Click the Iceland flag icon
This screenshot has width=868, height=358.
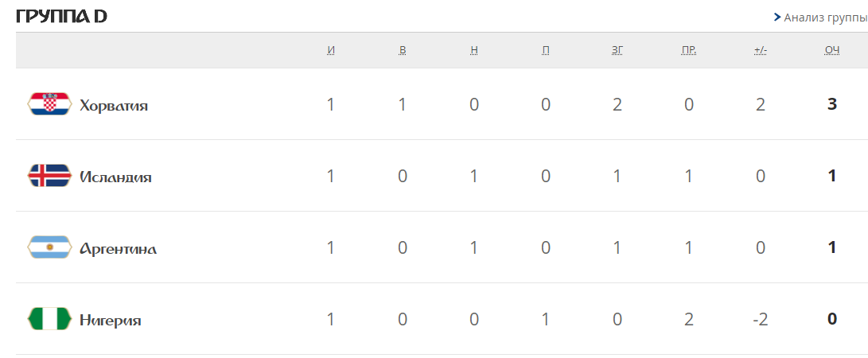click(x=50, y=175)
